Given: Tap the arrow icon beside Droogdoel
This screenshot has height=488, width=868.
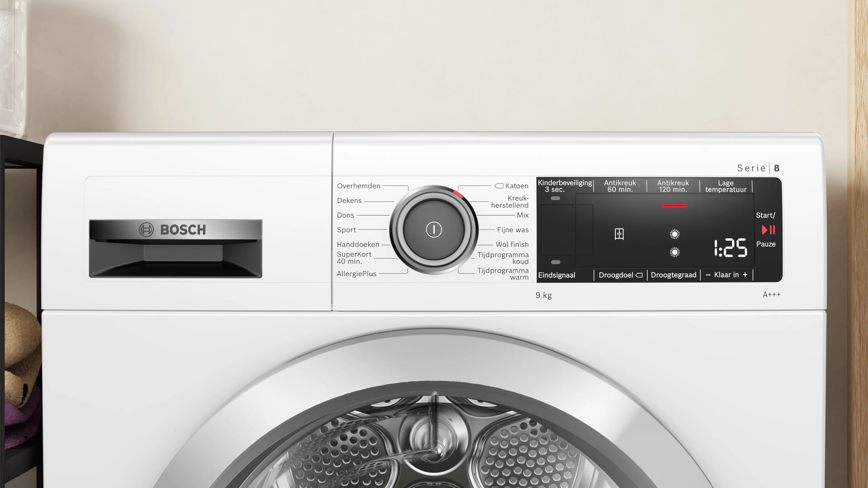Looking at the screenshot, I should 639,275.
